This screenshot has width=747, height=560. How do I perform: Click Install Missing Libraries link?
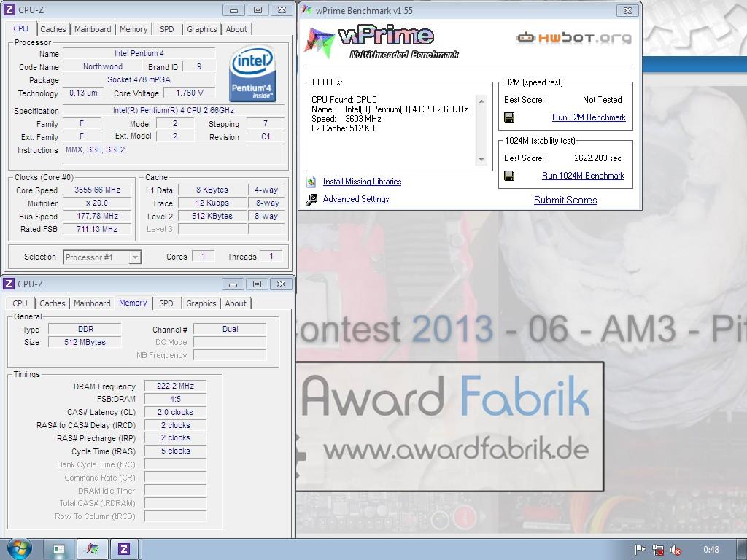pyautogui.click(x=362, y=182)
